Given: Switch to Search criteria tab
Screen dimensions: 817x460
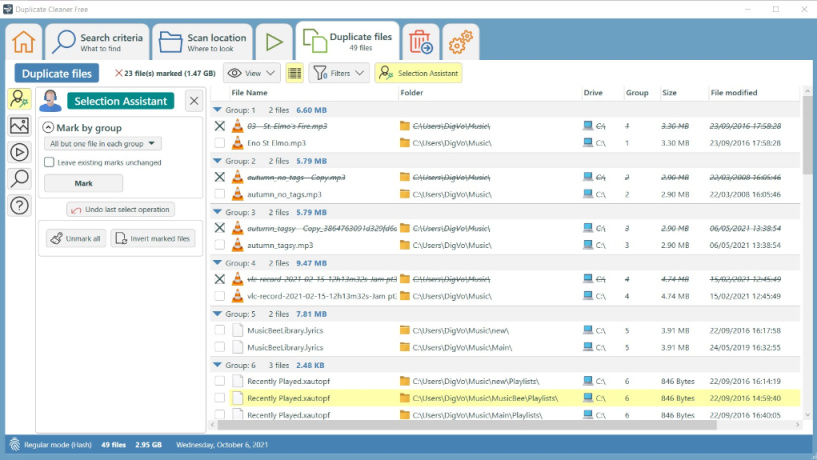Looking at the screenshot, I should (97, 42).
